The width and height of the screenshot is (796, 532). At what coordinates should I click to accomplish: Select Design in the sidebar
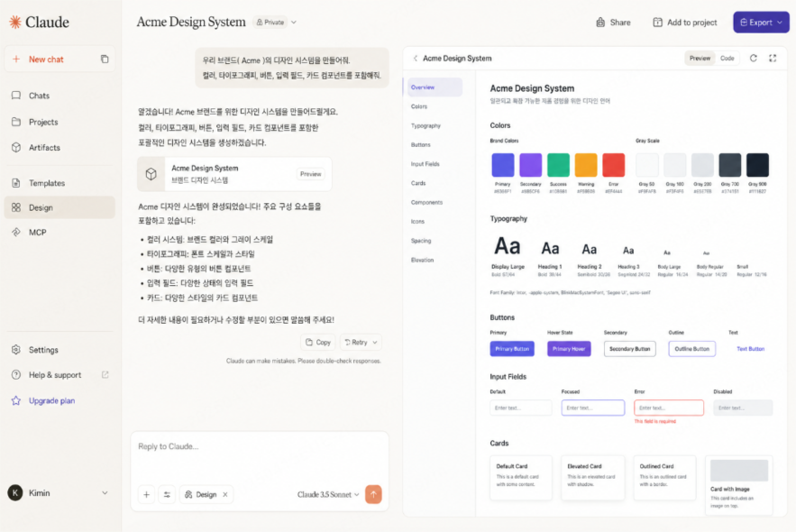coord(59,207)
